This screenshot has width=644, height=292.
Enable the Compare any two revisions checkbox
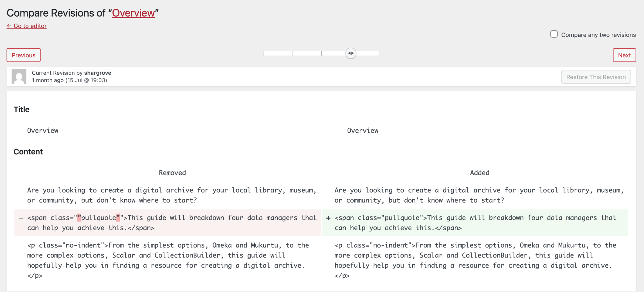(x=554, y=34)
